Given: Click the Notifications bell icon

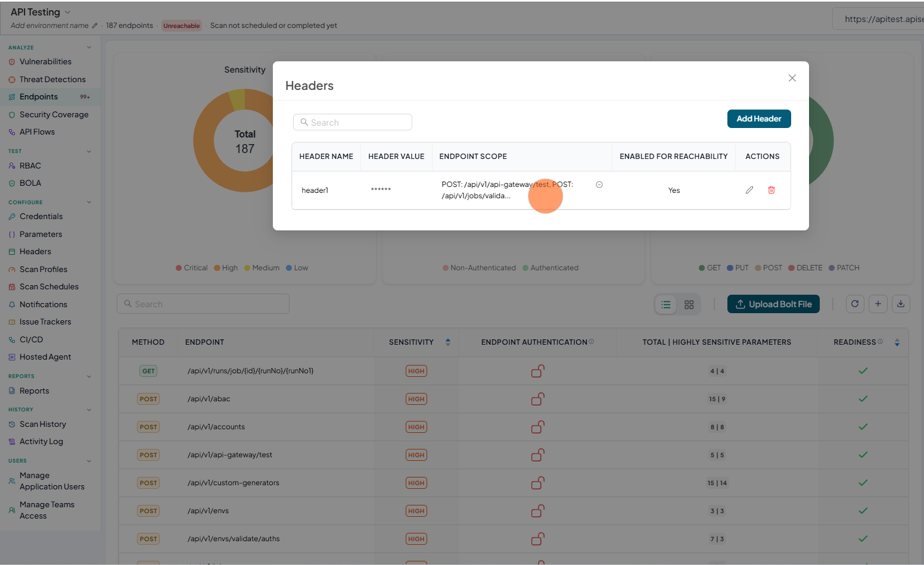Looking at the screenshot, I should [x=12, y=305].
